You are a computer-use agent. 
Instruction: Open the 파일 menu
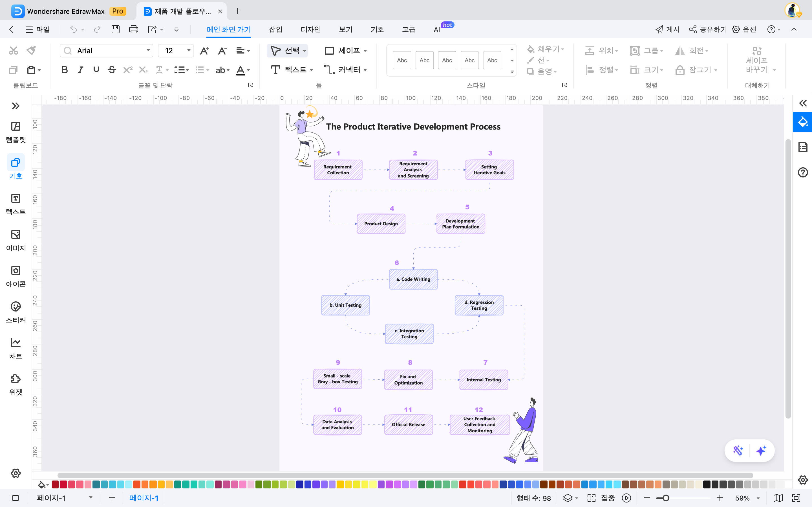[38, 29]
